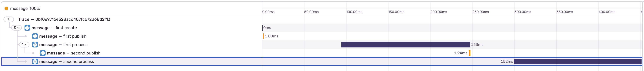Image resolution: width=644 pixels, height=71 pixels.
Task: Select the 'first publish' span label
Action: point(63,36)
